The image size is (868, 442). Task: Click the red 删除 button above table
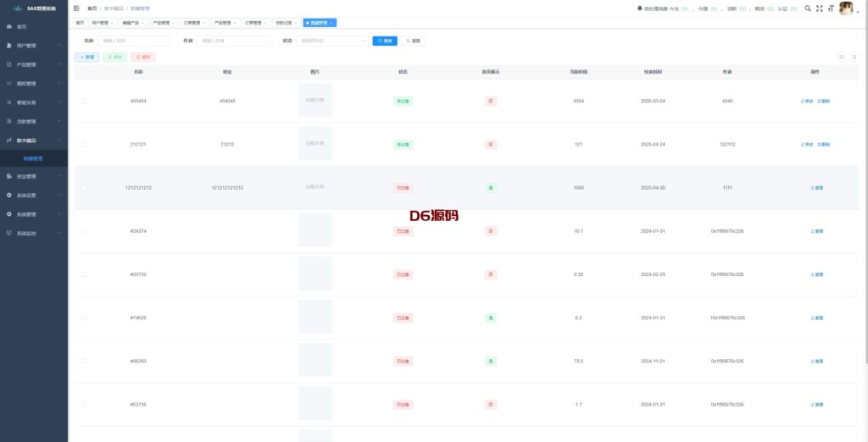pyautogui.click(x=143, y=57)
